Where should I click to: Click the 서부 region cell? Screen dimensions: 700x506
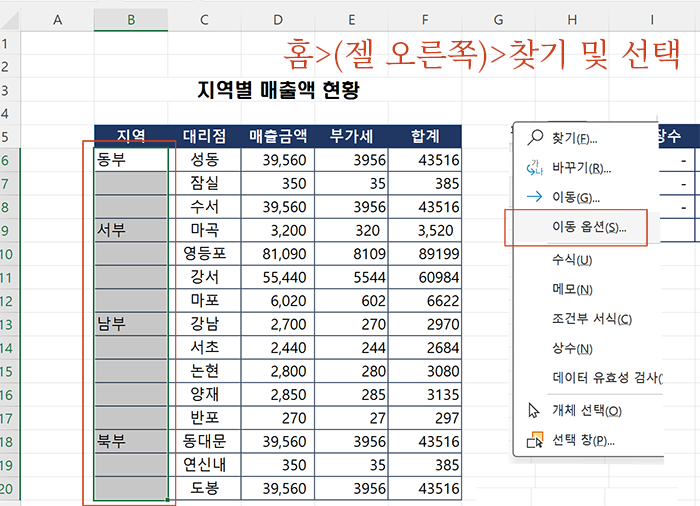click(x=131, y=230)
